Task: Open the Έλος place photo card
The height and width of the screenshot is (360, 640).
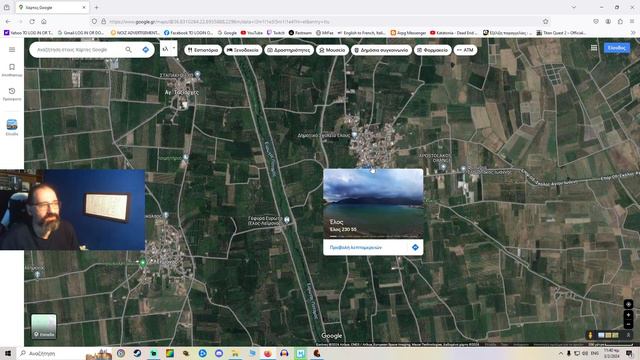Action: pos(373,203)
